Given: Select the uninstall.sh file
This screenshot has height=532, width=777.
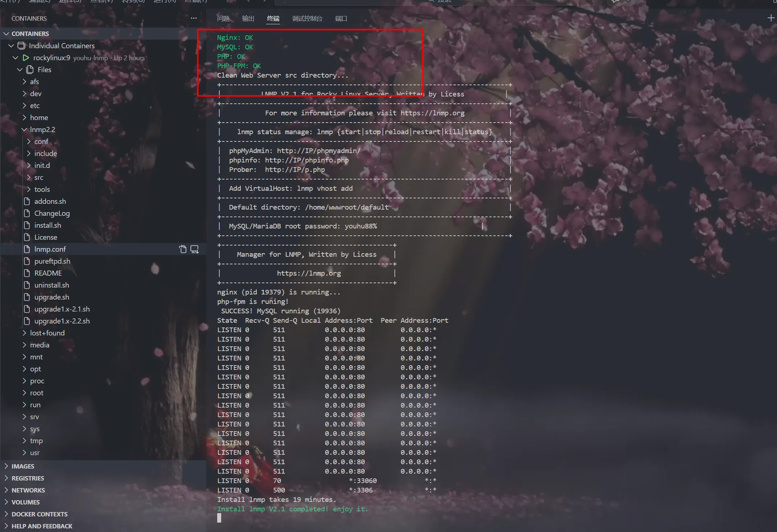Looking at the screenshot, I should tap(51, 285).
